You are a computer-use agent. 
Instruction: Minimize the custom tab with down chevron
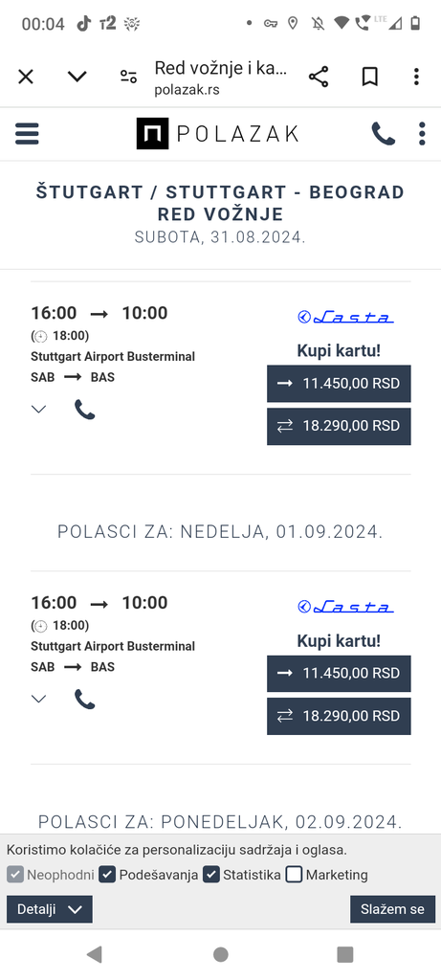coord(77,77)
